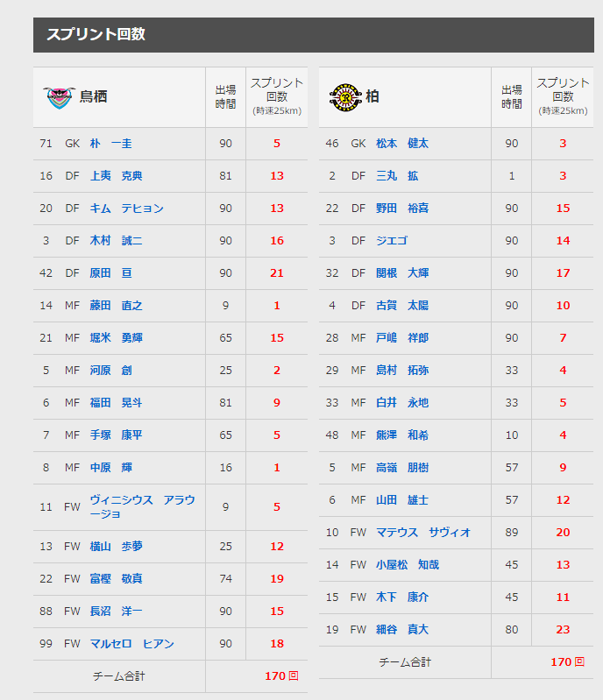Screen dimensions: 603x700
Task: Click the 柏 team name header
Action: click(372, 97)
